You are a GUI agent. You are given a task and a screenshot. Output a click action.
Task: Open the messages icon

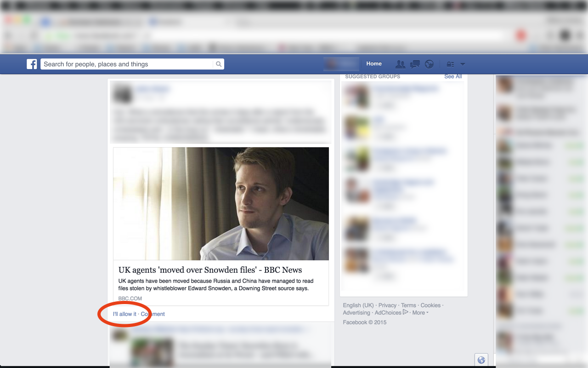[415, 64]
